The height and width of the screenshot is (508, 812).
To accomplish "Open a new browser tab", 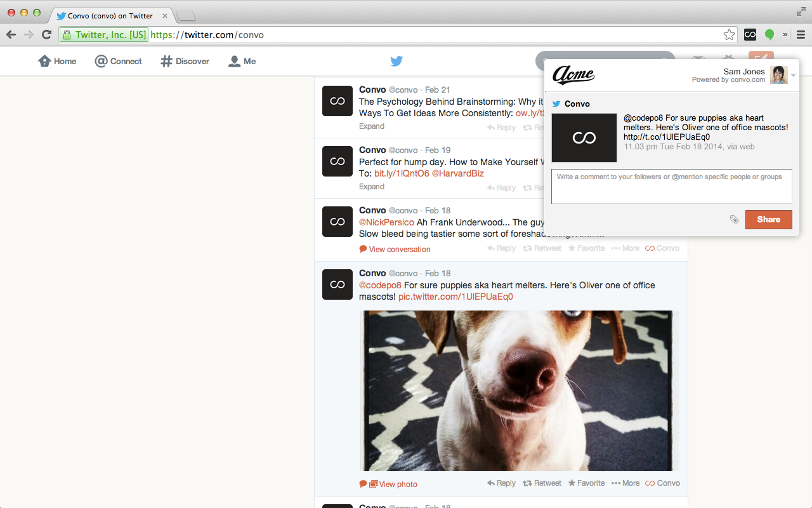I will point(185,16).
